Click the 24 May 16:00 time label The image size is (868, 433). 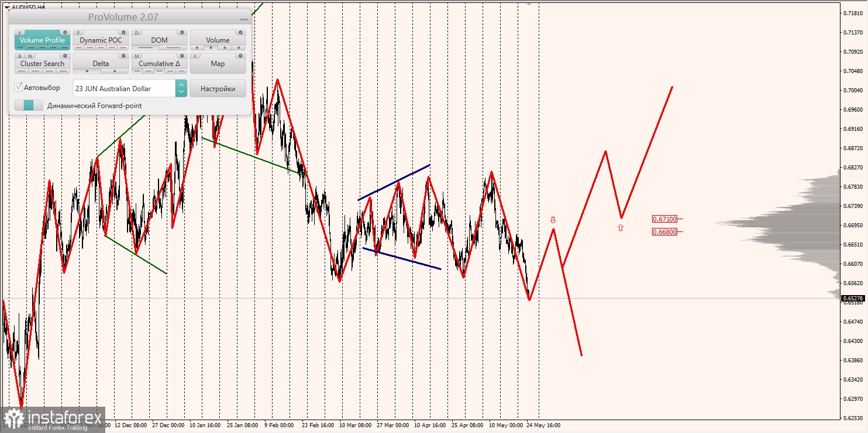[543, 425]
